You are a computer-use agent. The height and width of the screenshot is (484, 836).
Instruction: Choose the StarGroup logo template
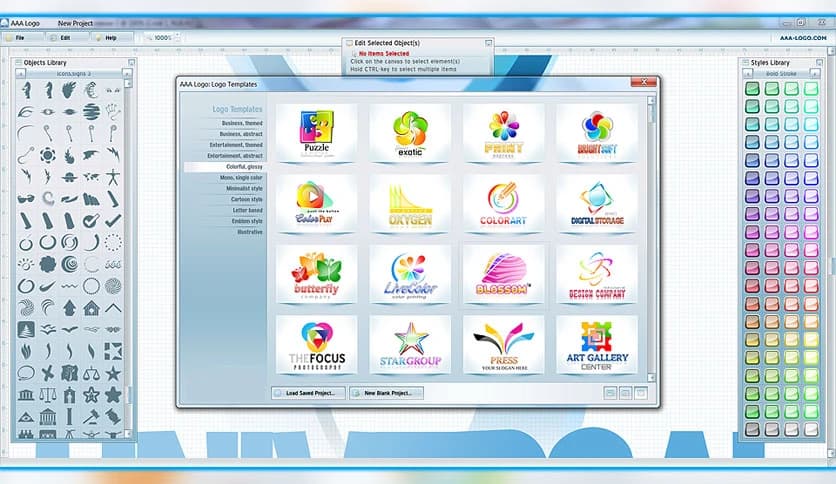coord(410,345)
